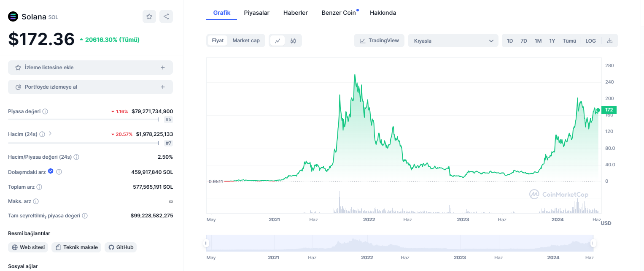Open the Hakkında tab

click(x=383, y=13)
